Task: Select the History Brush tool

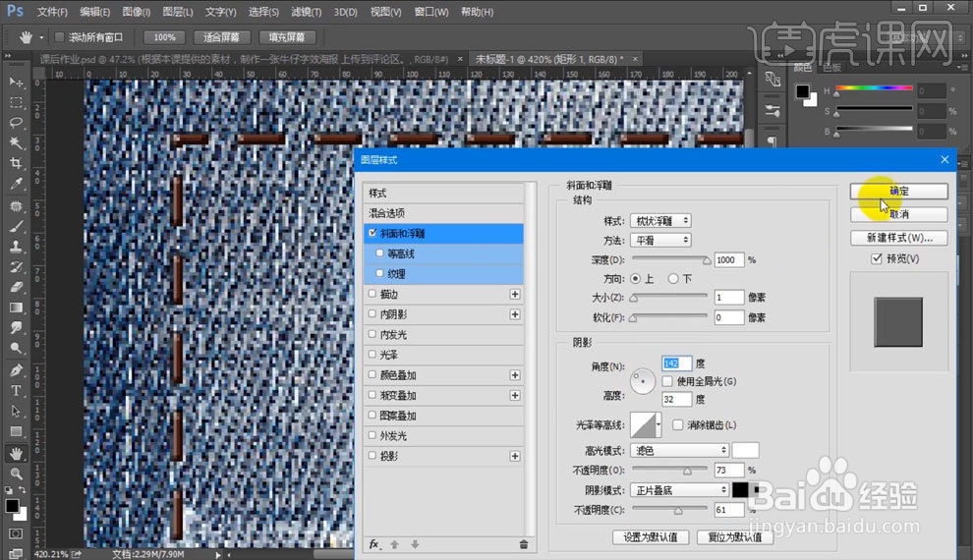Action: 16,267
